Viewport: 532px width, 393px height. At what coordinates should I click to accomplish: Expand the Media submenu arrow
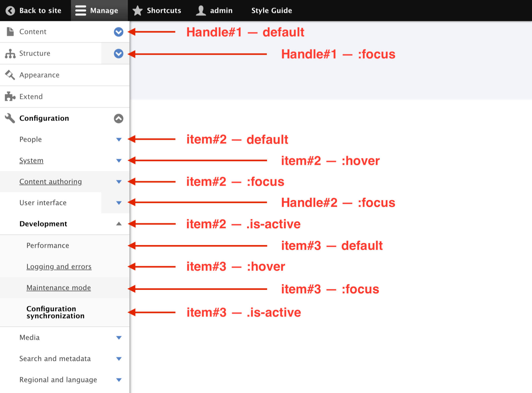pyautogui.click(x=119, y=338)
